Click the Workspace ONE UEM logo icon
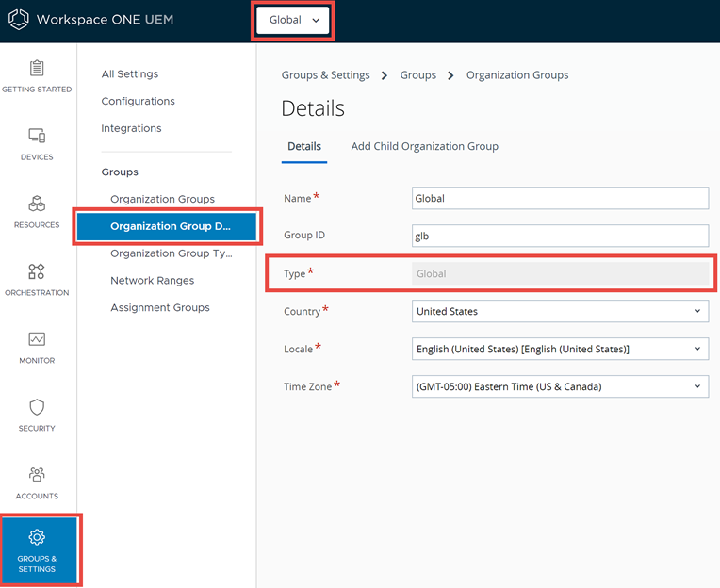Viewport: 720px width, 588px height. pos(18,19)
